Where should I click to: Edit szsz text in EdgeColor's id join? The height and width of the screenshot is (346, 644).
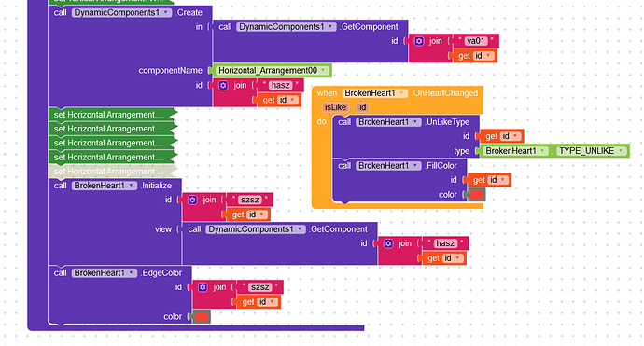[260, 287]
